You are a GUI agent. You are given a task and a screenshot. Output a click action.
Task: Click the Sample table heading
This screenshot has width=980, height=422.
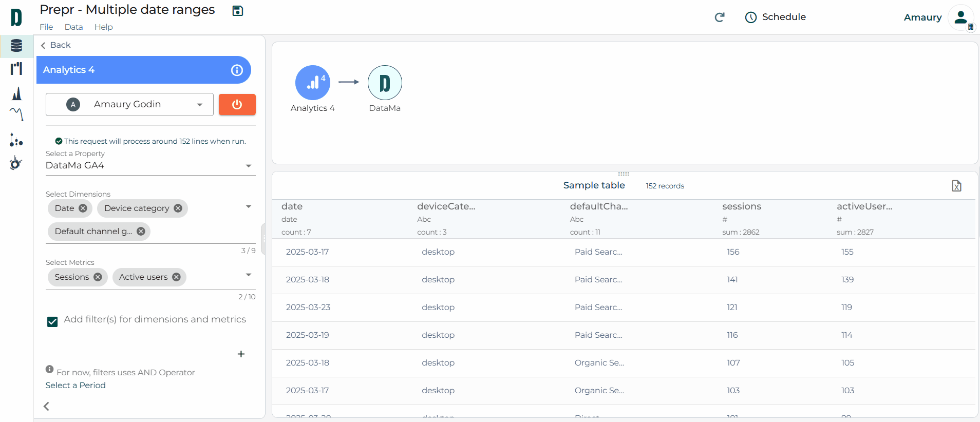(594, 185)
